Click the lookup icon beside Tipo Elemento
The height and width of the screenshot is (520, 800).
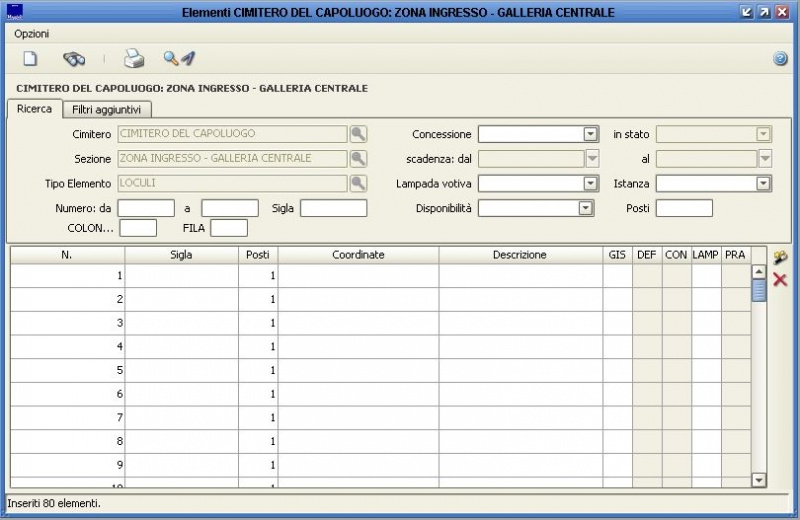pos(358,183)
